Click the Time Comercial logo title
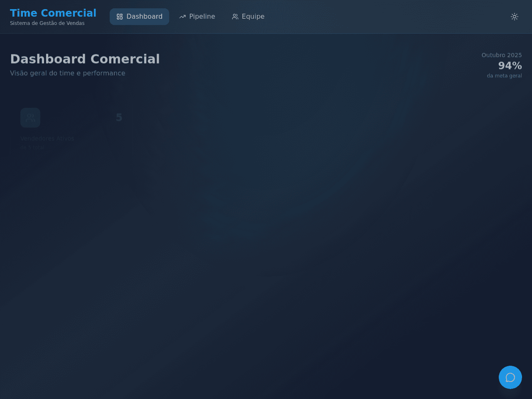This screenshot has height=399, width=532. coord(53,13)
